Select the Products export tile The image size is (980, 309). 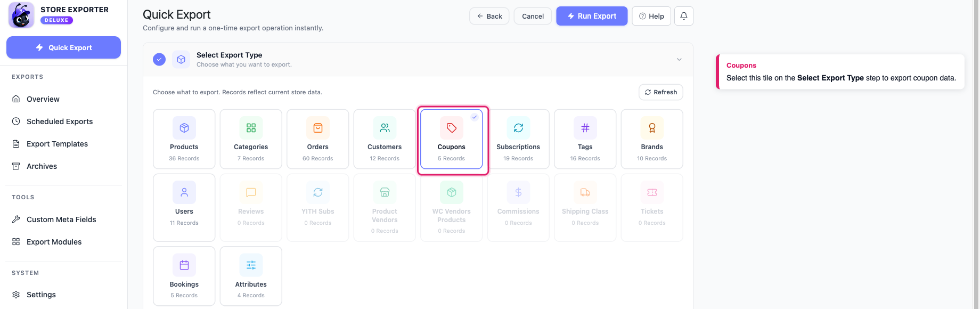tap(184, 139)
